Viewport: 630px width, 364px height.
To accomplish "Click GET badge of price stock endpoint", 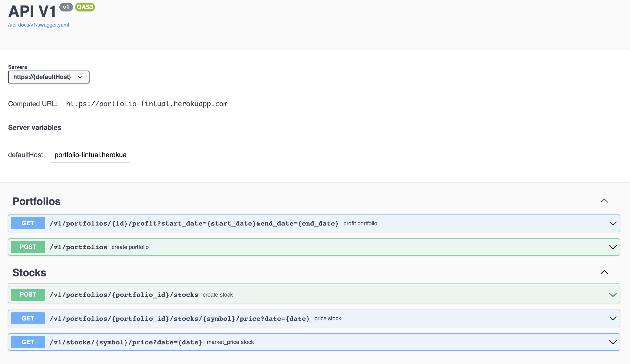I will [x=28, y=319].
